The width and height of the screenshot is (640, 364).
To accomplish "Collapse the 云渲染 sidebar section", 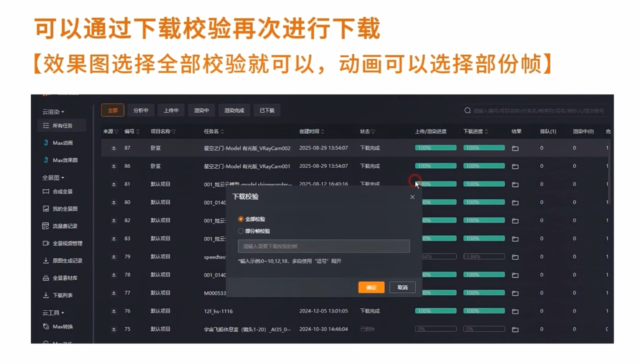I will click(53, 112).
